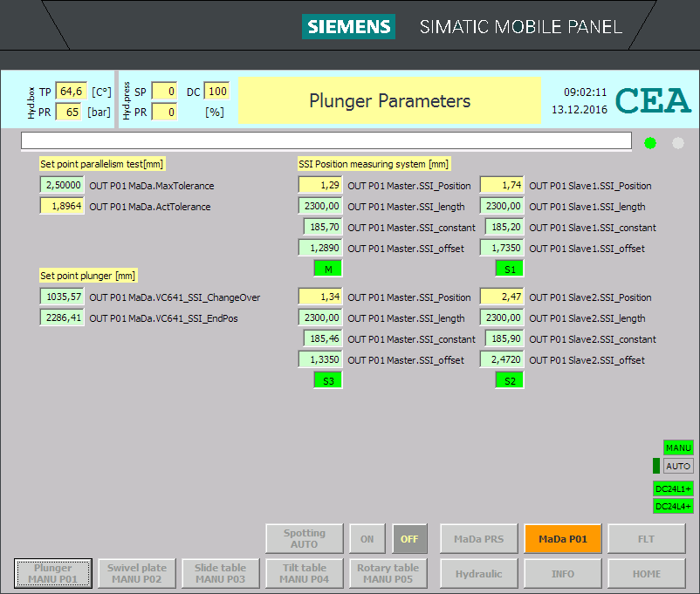Switch mode to MANU
700x594 pixels.
[x=678, y=447]
